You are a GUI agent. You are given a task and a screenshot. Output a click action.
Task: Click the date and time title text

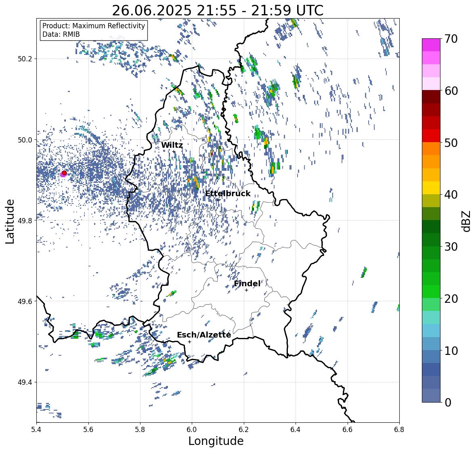218,10
